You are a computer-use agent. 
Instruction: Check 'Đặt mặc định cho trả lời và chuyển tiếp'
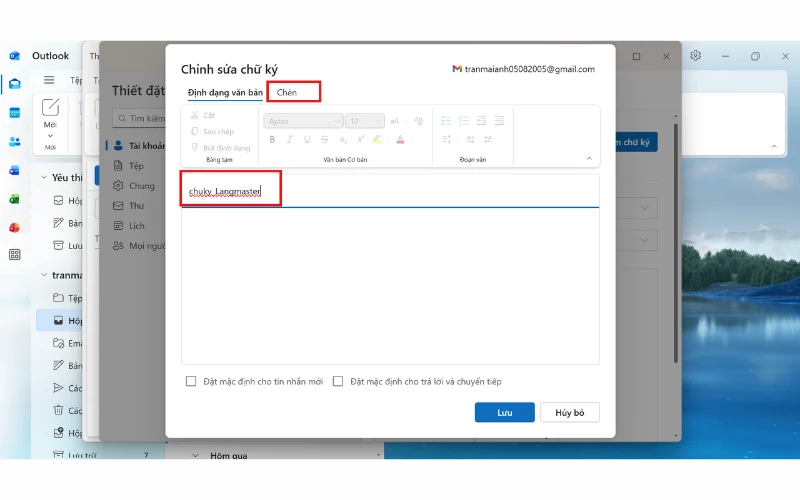point(338,381)
